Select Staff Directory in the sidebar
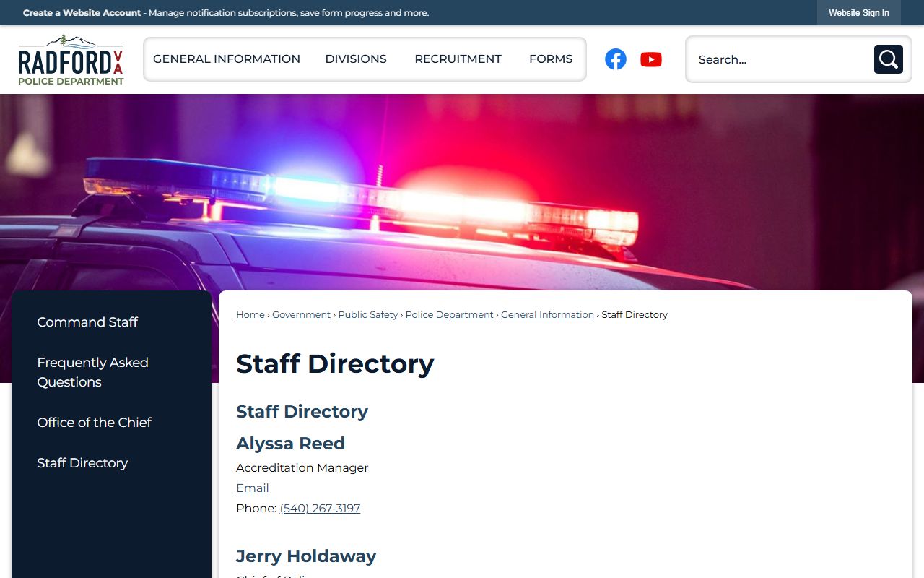Image resolution: width=924 pixels, height=578 pixels. (82, 463)
